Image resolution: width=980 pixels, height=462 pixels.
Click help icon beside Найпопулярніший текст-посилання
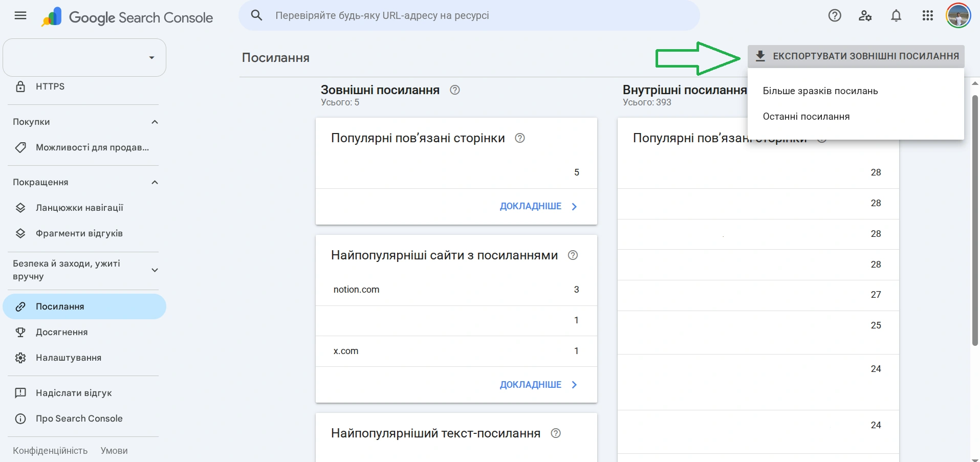(x=555, y=433)
